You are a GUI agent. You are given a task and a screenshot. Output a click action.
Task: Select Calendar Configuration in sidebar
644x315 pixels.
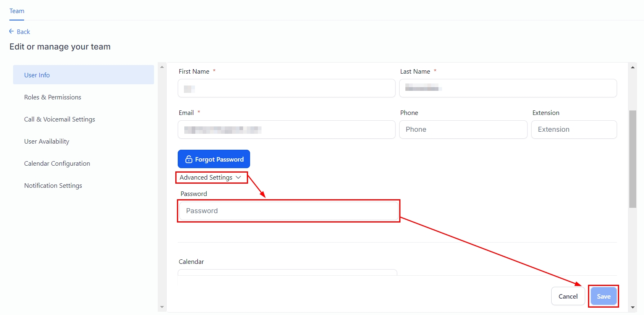pos(57,164)
